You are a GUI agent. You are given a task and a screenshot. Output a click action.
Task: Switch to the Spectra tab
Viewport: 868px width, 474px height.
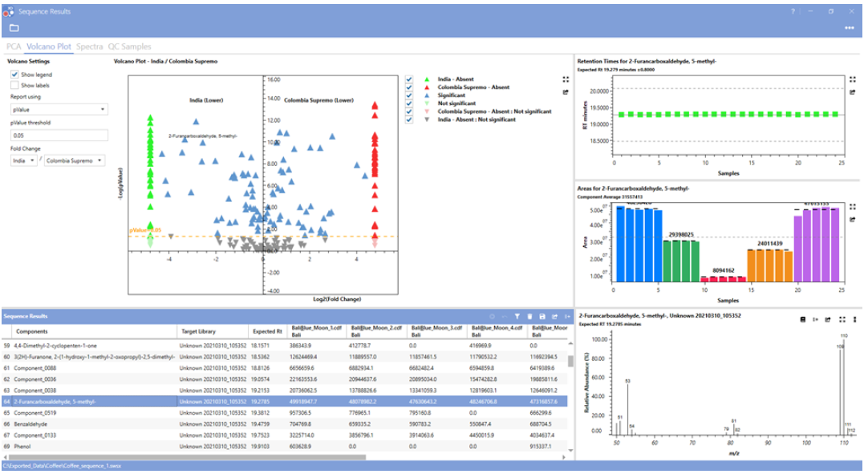tap(90, 47)
